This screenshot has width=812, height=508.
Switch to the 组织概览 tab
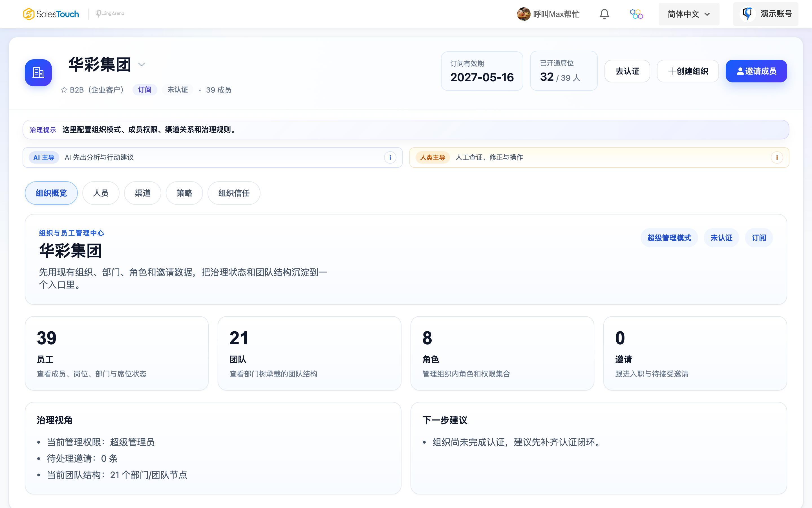51,193
